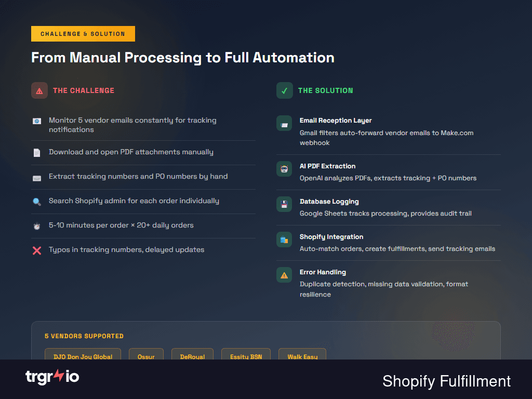Open the Email Reception Layer icon
Viewport: 532px width, 399px height.
[x=284, y=123]
